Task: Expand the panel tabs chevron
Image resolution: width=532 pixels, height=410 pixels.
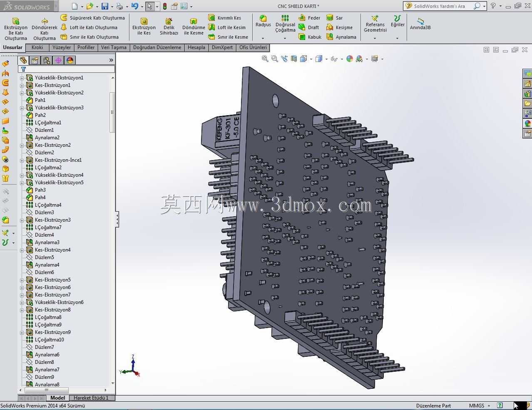Action: (x=111, y=60)
